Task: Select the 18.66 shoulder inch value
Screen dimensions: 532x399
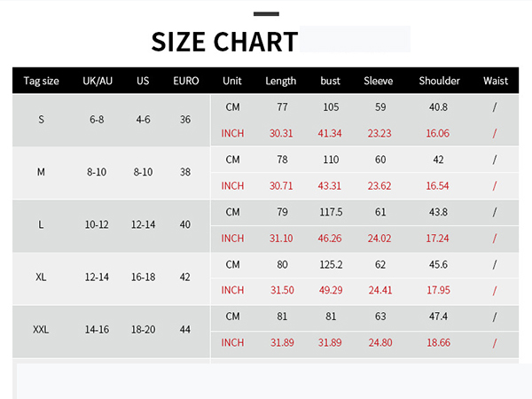Action: tap(438, 342)
